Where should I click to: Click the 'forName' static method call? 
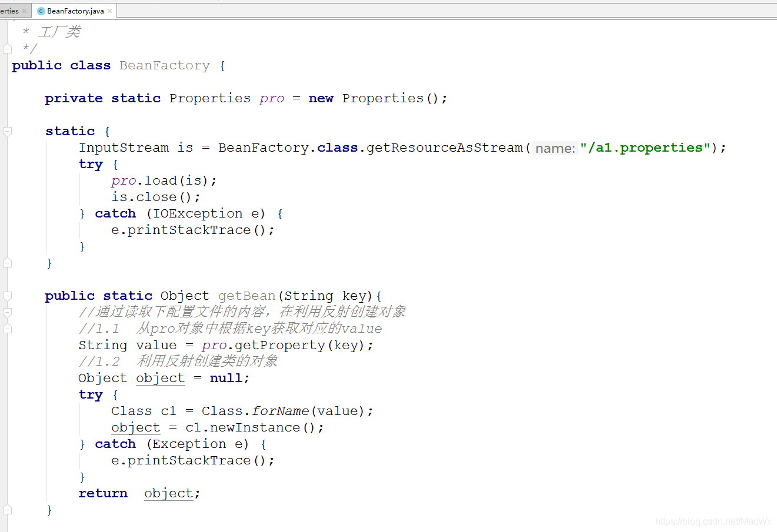[x=281, y=411]
